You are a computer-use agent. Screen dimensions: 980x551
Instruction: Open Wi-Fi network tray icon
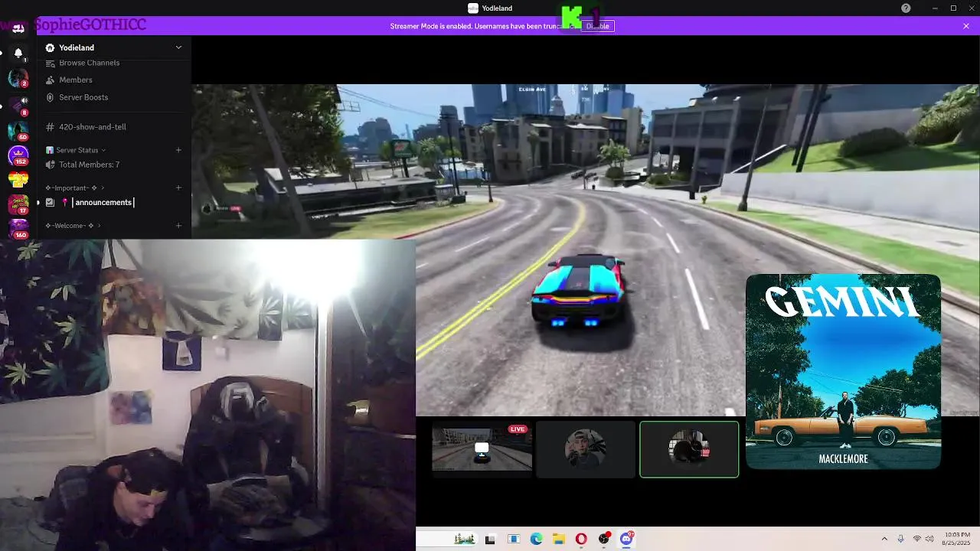pos(917,539)
